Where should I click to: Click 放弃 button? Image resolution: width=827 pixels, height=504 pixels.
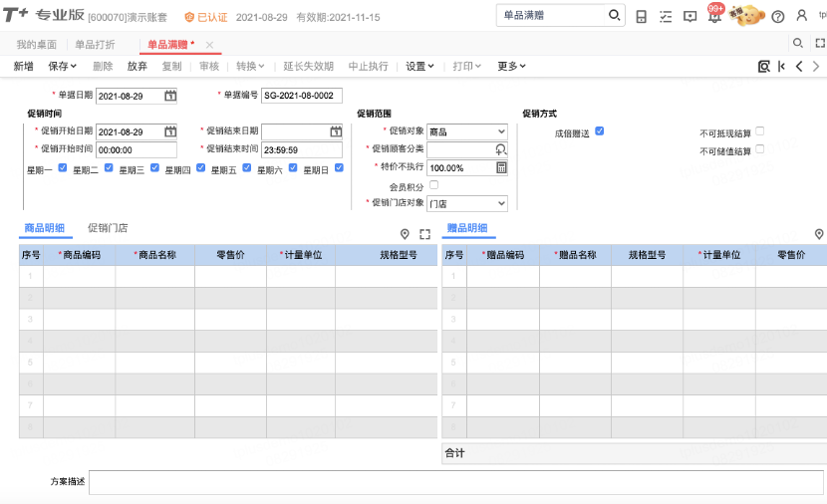coord(138,67)
